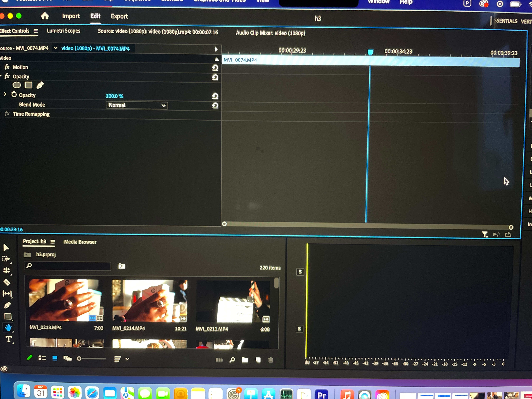Click the free draw bezier pen mask
The height and width of the screenshot is (399, 532).
click(40, 85)
